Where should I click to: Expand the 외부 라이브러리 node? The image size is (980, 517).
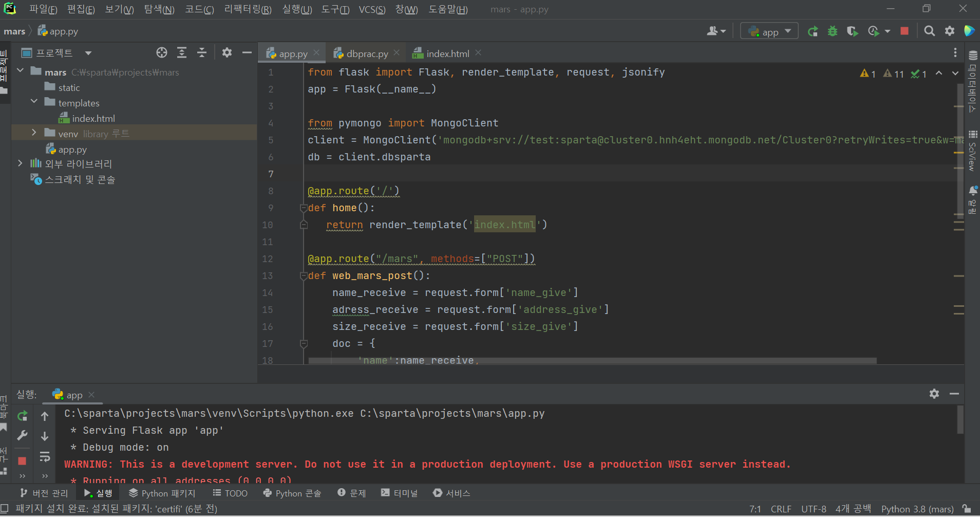(x=21, y=163)
